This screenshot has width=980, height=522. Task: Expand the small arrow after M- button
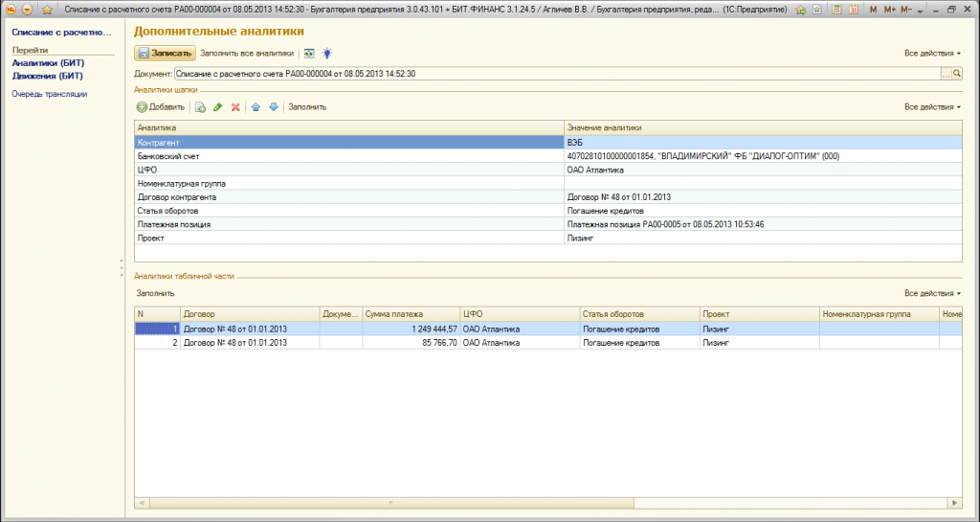[x=920, y=11]
